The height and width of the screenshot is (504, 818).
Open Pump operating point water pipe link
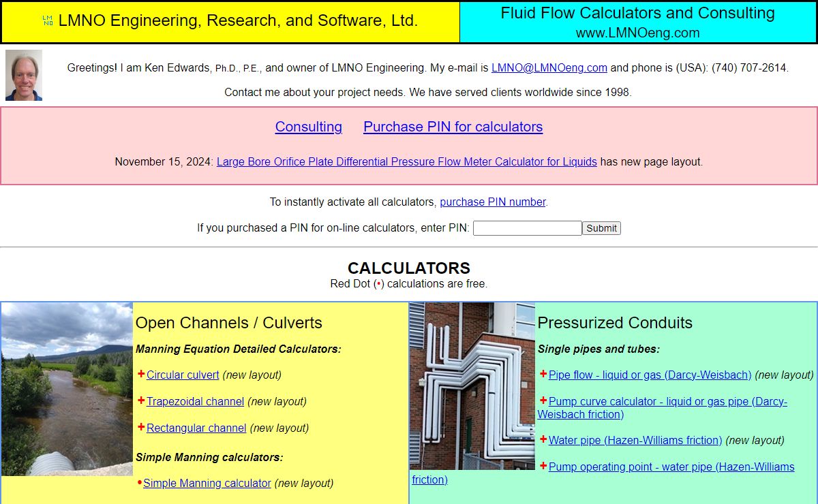click(603, 473)
